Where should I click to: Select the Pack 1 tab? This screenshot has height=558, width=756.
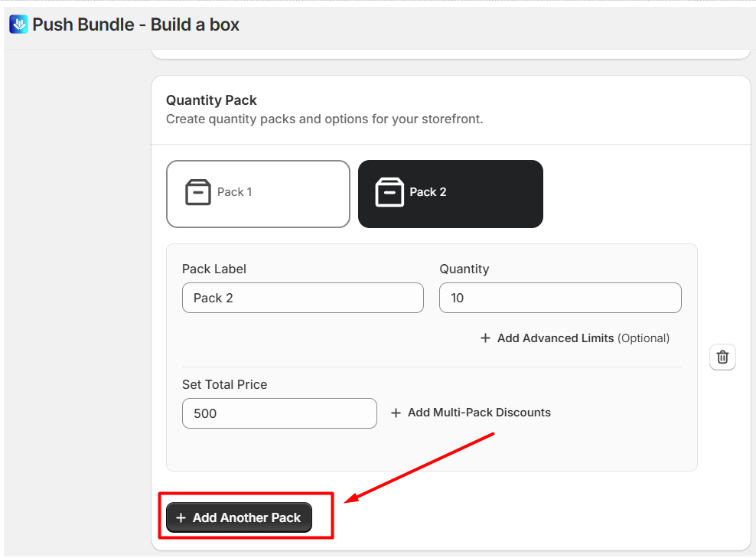(258, 194)
